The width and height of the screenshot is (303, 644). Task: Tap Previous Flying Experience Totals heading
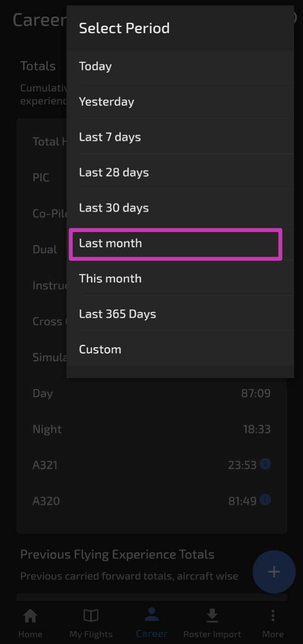[117, 554]
